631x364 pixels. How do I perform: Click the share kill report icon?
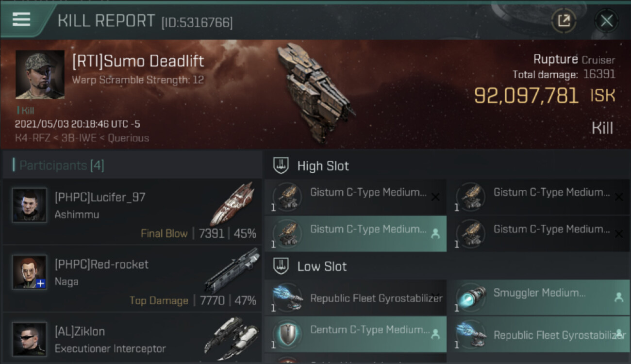(x=564, y=20)
